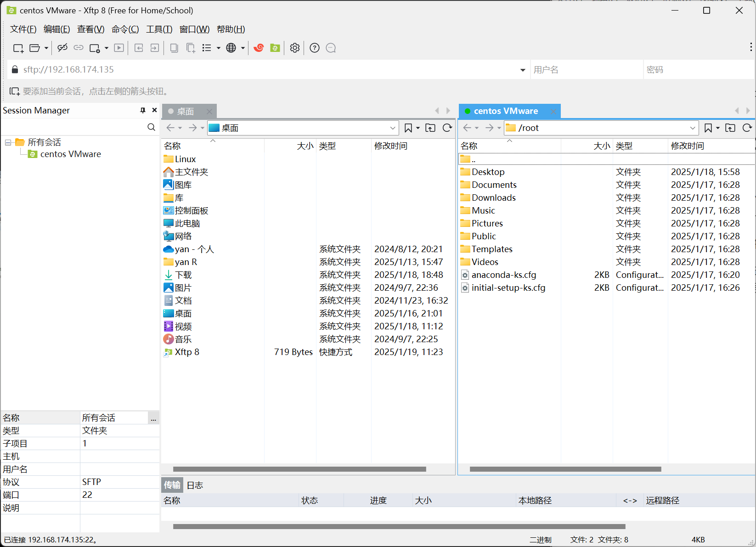The image size is (756, 547).
Task: Click the 用户名 username field
Action: (x=587, y=70)
